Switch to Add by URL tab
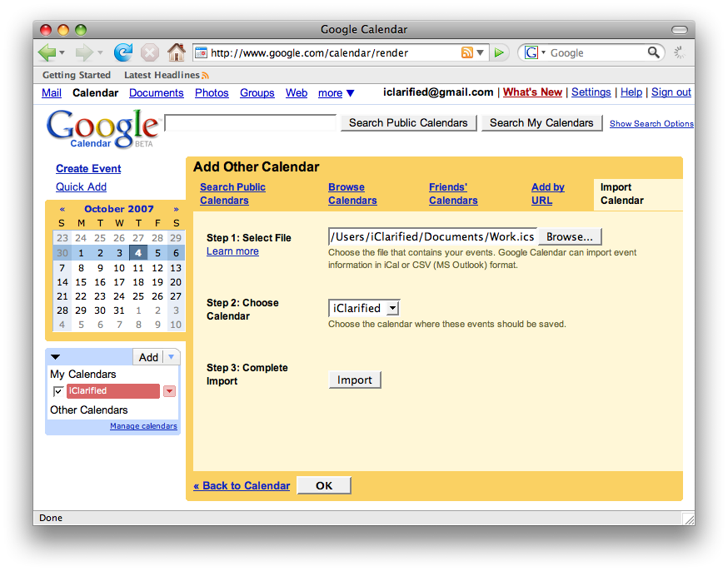Screen dimensions: 728x571 (x=548, y=194)
